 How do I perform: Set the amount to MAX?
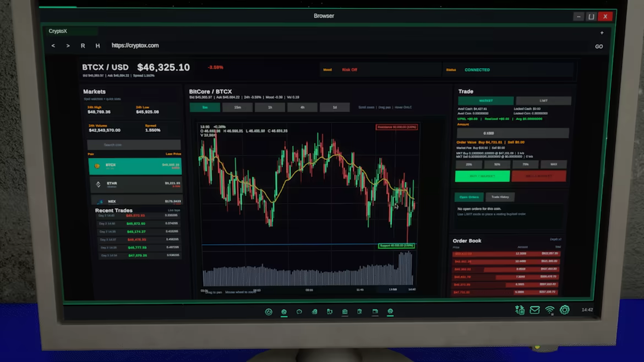coord(554,164)
